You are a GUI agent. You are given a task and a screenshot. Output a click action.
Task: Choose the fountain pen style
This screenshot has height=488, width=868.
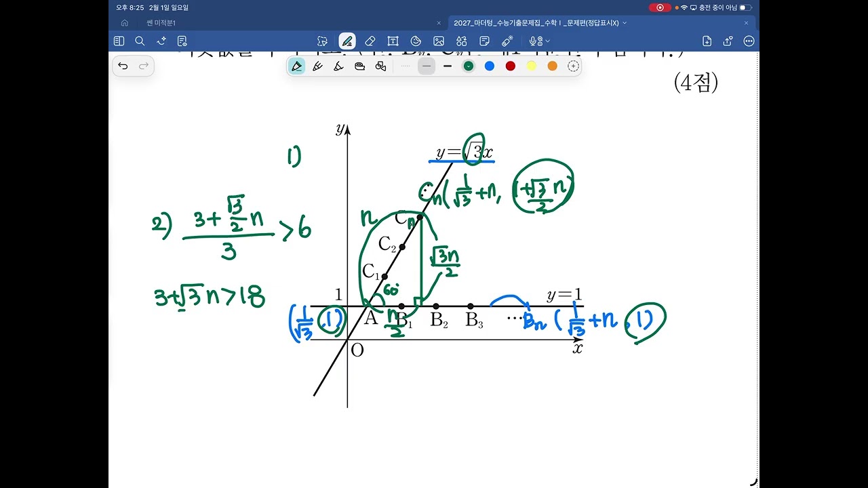coord(317,66)
